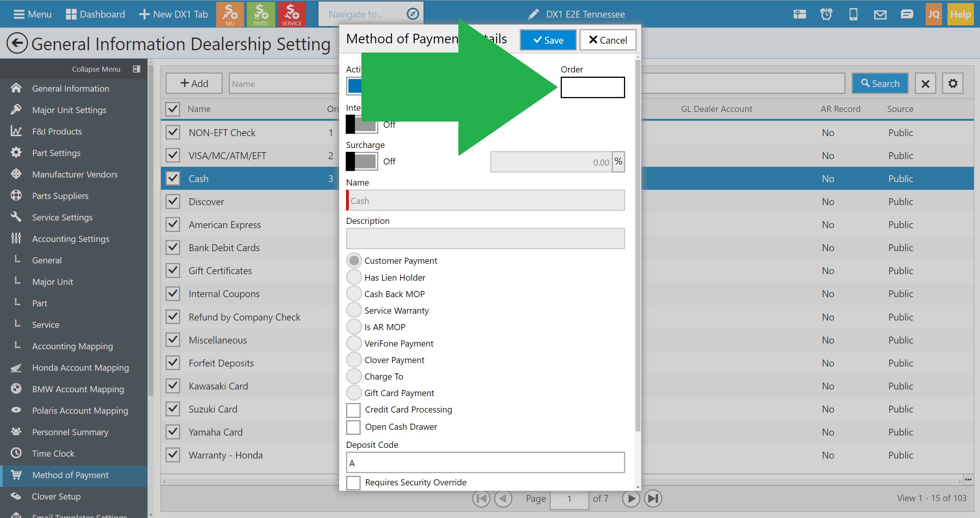Save the method of payment details
The image size is (980, 518).
tap(548, 40)
